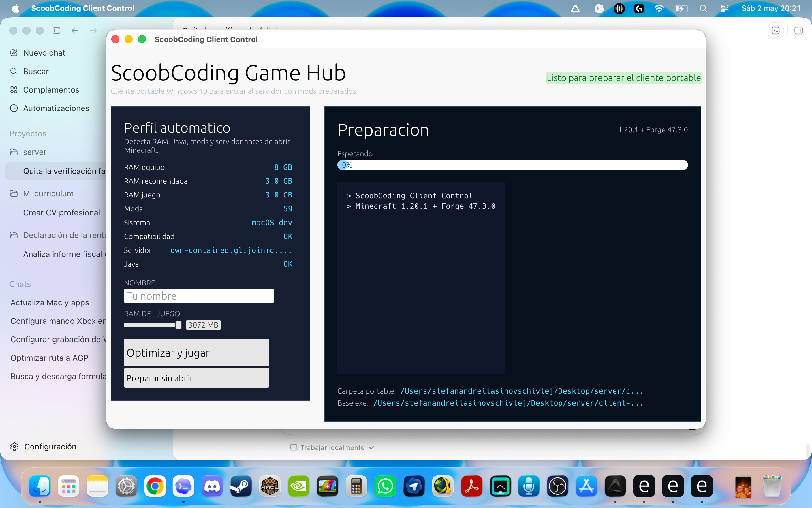Click the Carpeta portable path
The image size is (812, 508).
pyautogui.click(x=521, y=391)
